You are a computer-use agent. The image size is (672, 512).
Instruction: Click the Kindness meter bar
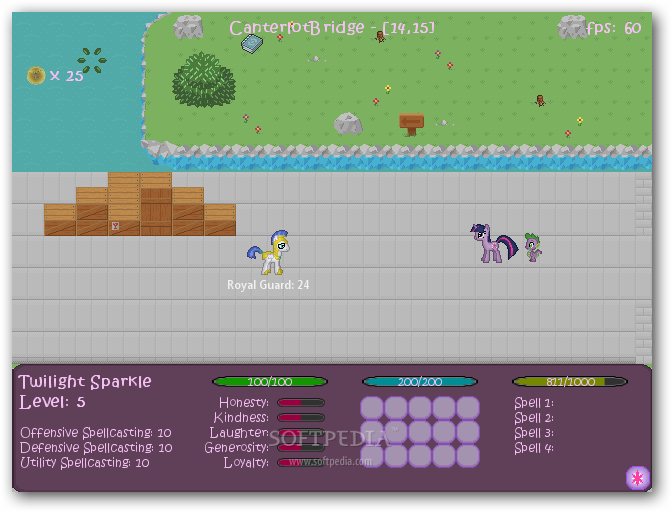(301, 418)
